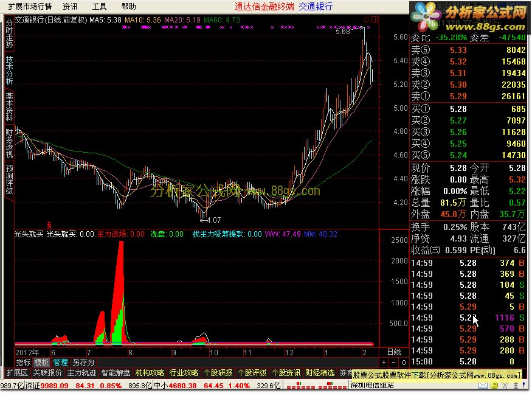
Task: Click the 指标 tab below chart
Action: (x=24, y=362)
